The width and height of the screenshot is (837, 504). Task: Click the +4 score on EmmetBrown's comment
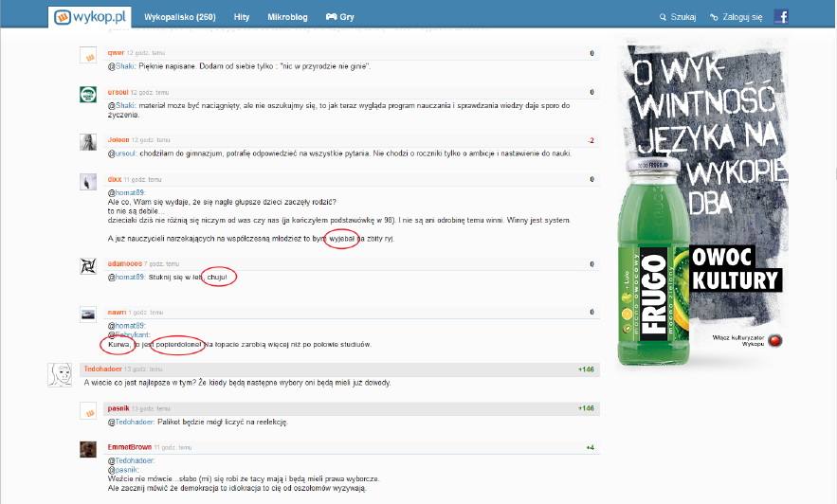click(590, 447)
